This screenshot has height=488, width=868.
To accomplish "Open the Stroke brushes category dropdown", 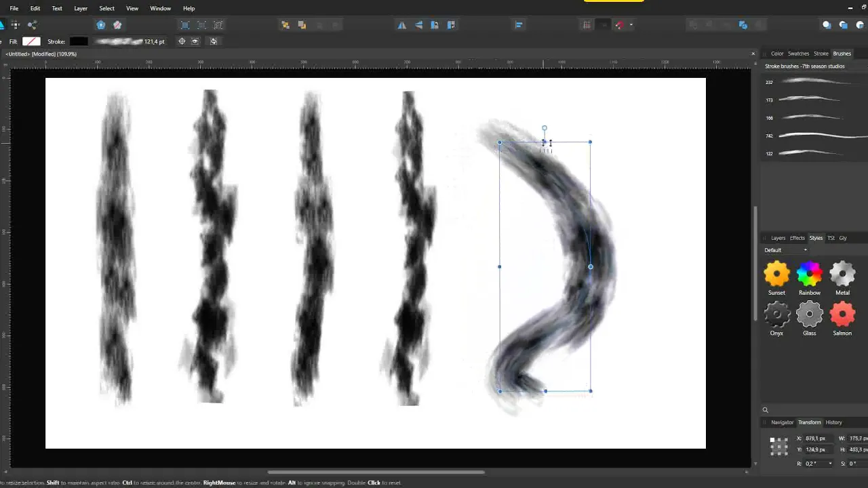I will click(x=814, y=66).
